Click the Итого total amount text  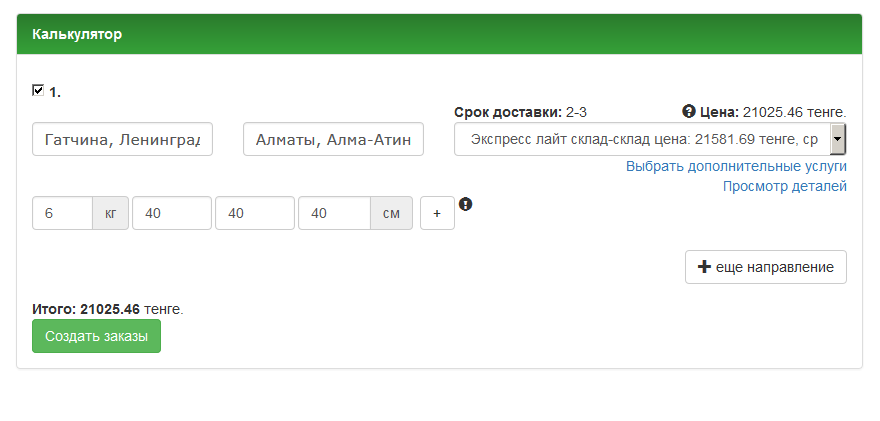coord(108,310)
